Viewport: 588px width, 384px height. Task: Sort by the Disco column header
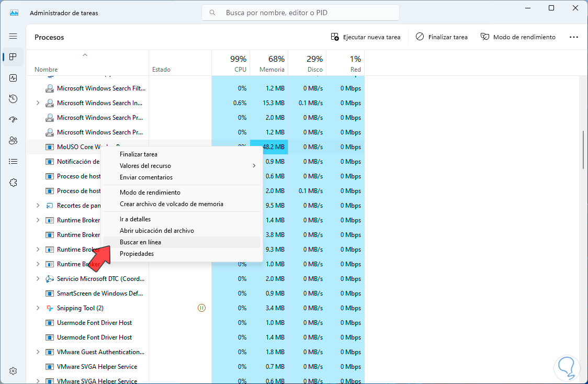[x=307, y=63]
